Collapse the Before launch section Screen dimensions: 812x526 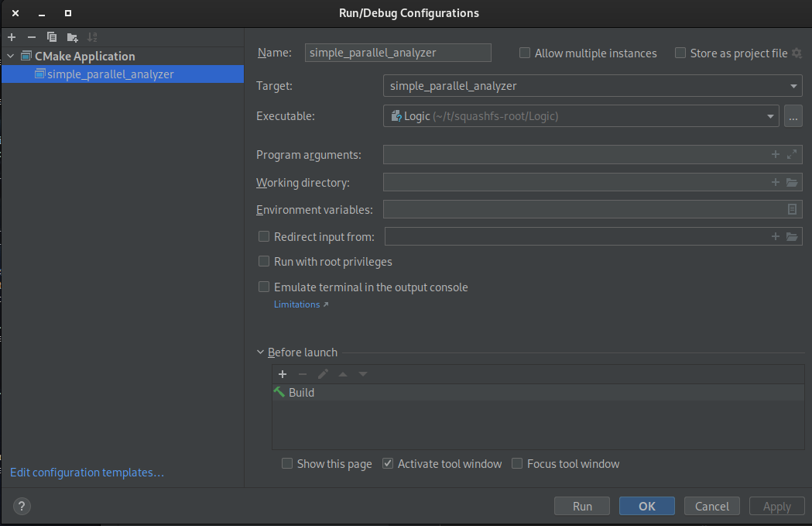[x=261, y=352]
